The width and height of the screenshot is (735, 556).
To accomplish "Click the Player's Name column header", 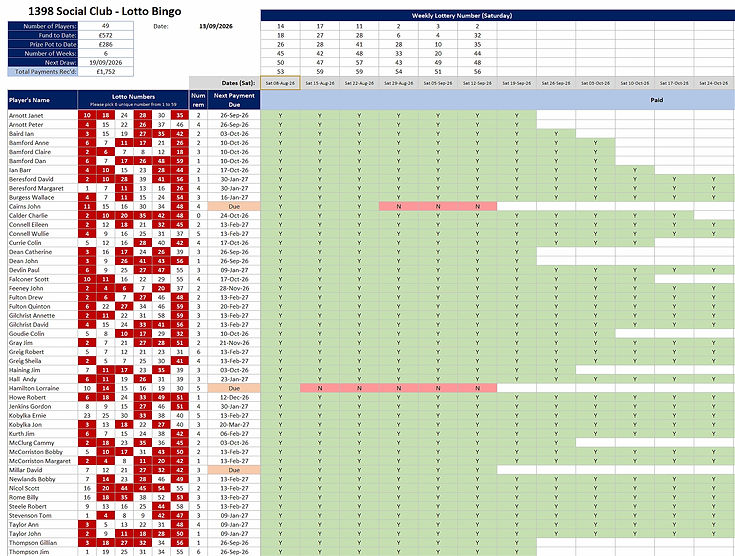I will tap(43, 100).
